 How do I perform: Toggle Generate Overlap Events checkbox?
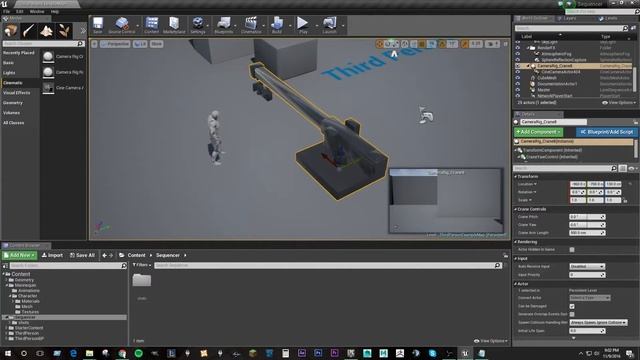pyautogui.click(x=572, y=314)
